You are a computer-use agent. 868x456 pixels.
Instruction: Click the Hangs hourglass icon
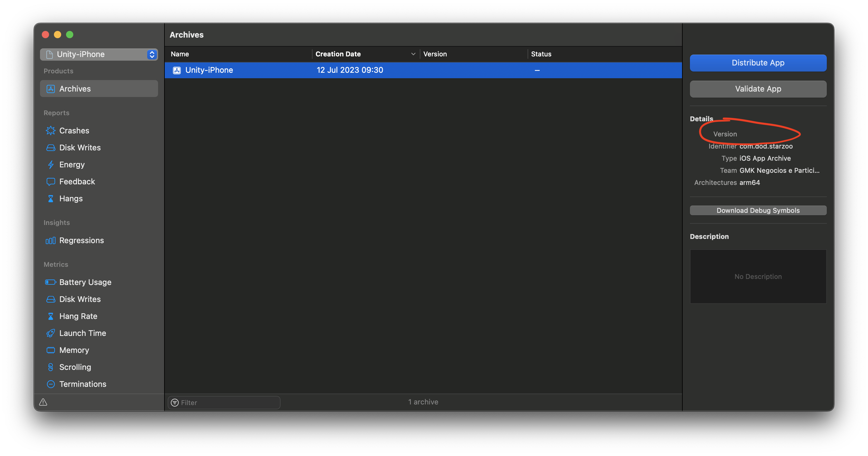[51, 199]
